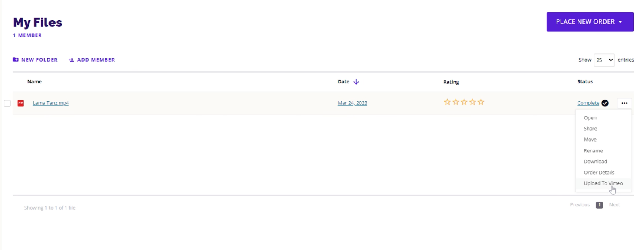Tick the checkbox next to Lama Tanz.mp4

(7, 103)
